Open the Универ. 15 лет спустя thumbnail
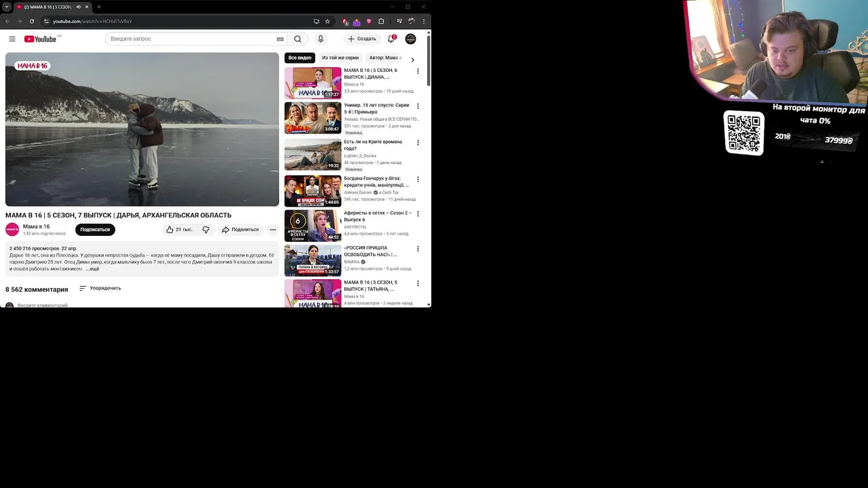This screenshot has height=488, width=868. [313, 118]
